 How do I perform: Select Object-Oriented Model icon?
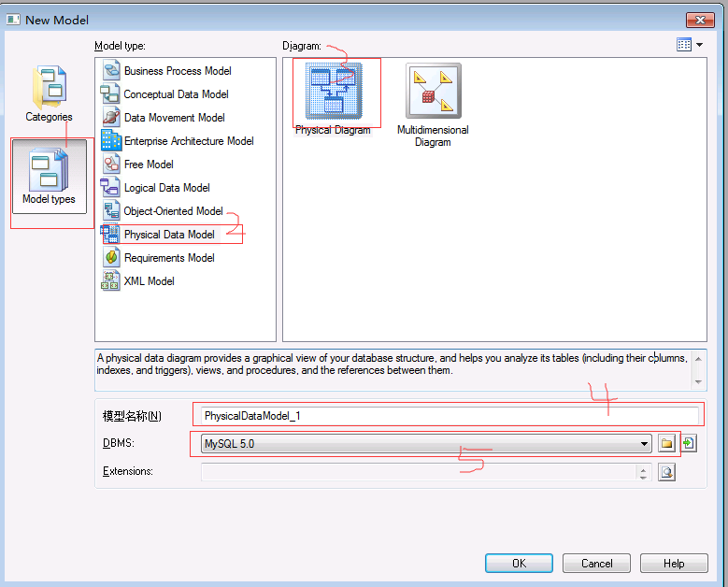click(111, 211)
